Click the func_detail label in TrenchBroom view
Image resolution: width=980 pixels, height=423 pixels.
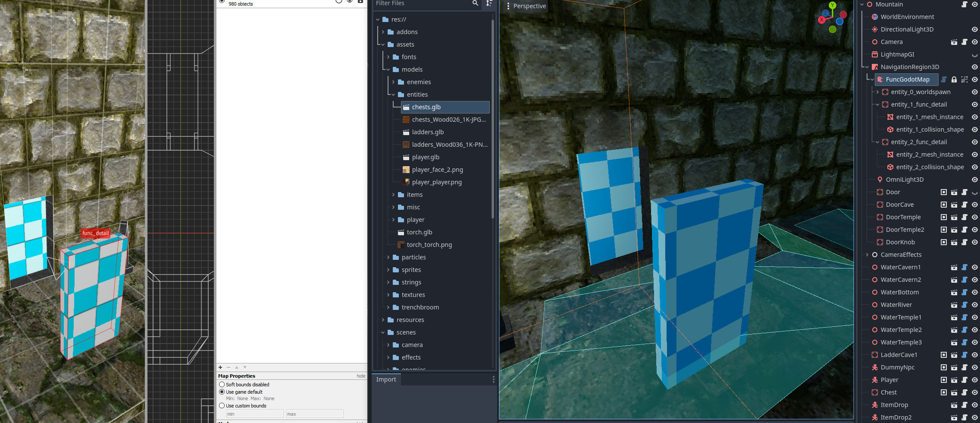pos(96,233)
